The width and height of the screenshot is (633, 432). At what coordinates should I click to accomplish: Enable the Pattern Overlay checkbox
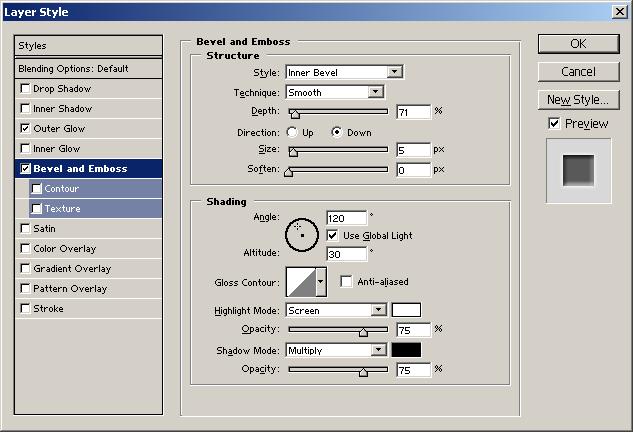25,288
